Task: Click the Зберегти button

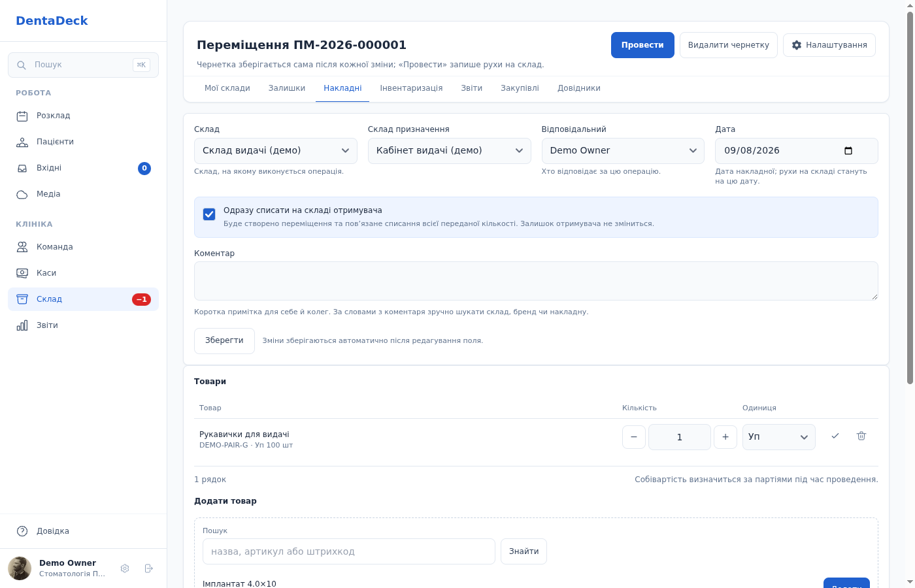Action: pyautogui.click(x=224, y=341)
